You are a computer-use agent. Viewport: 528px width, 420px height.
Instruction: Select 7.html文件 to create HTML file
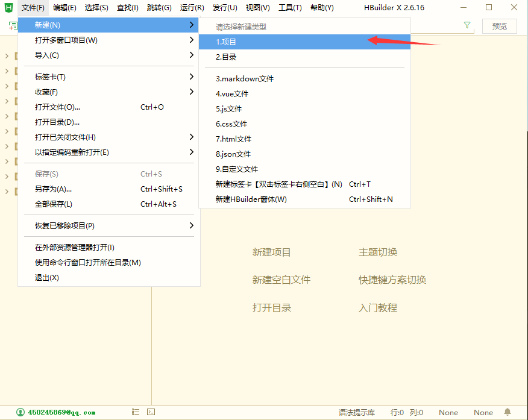[234, 139]
